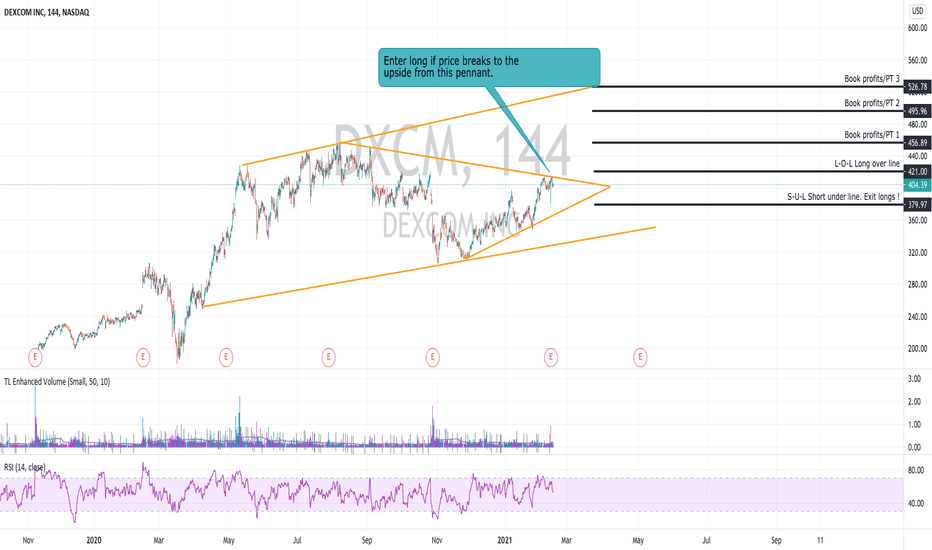Click the 495.96 price tag
This screenshot has height=550, width=932.
[x=917, y=111]
